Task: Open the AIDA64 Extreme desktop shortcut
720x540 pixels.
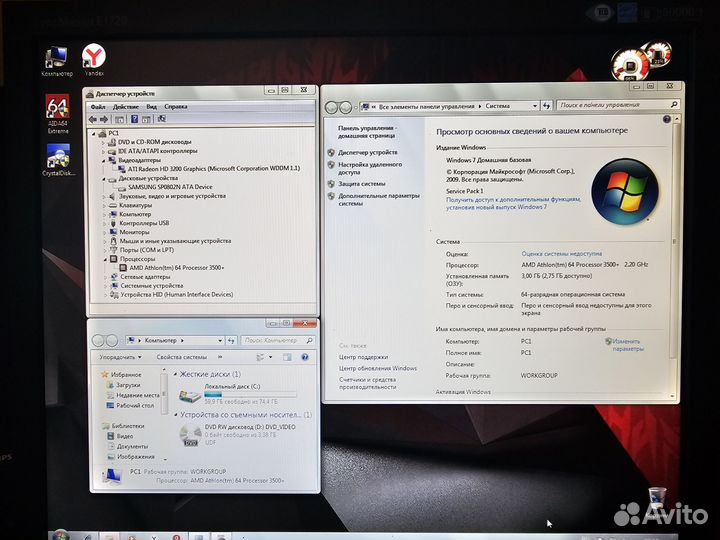Action: point(57,109)
